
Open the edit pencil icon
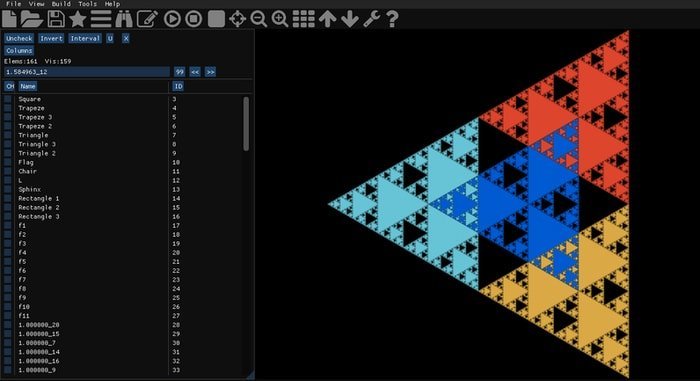click(147, 19)
